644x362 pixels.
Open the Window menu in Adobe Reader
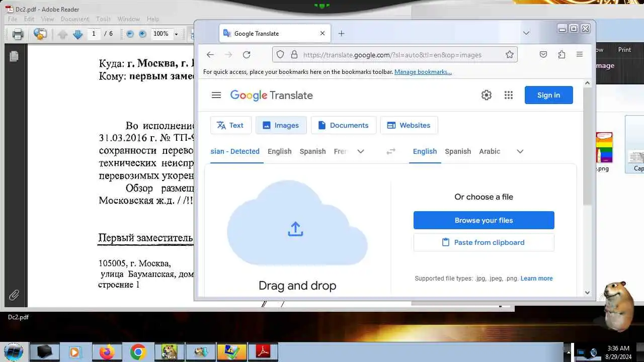point(129,19)
